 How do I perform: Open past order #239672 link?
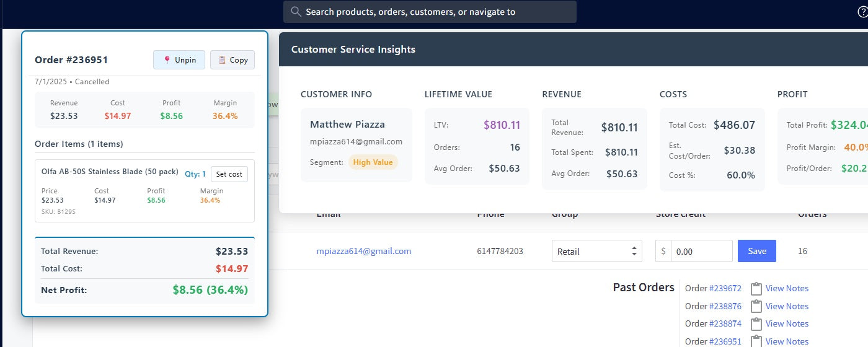click(725, 288)
